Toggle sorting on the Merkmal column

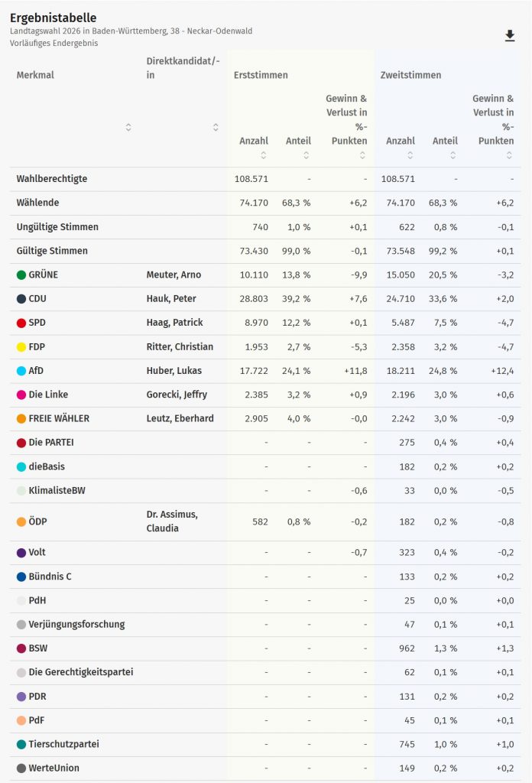click(128, 127)
